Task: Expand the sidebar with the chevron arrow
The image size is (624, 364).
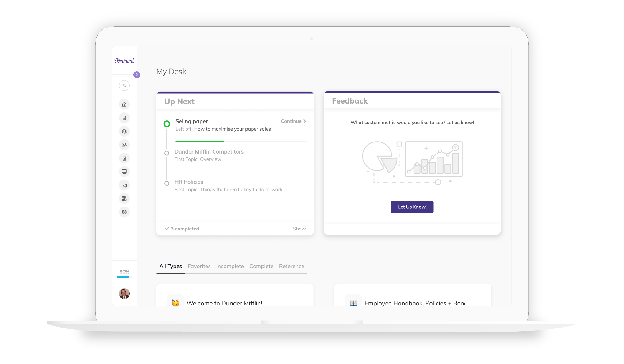Action: click(137, 74)
